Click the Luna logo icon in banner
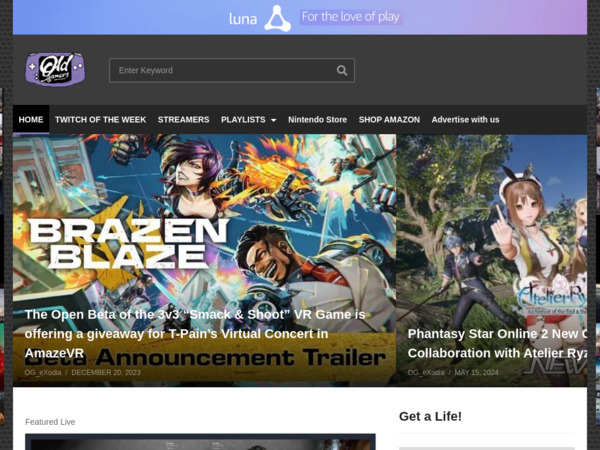The width and height of the screenshot is (600, 450). (278, 18)
